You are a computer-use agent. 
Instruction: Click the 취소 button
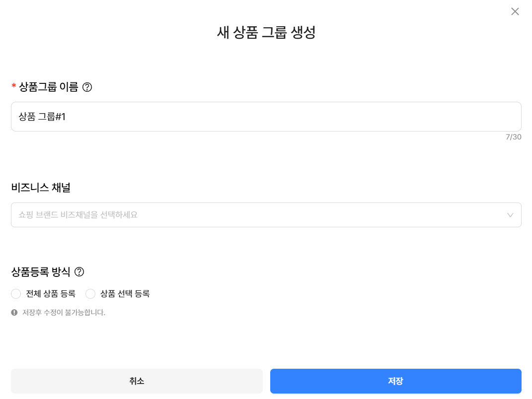tap(137, 381)
